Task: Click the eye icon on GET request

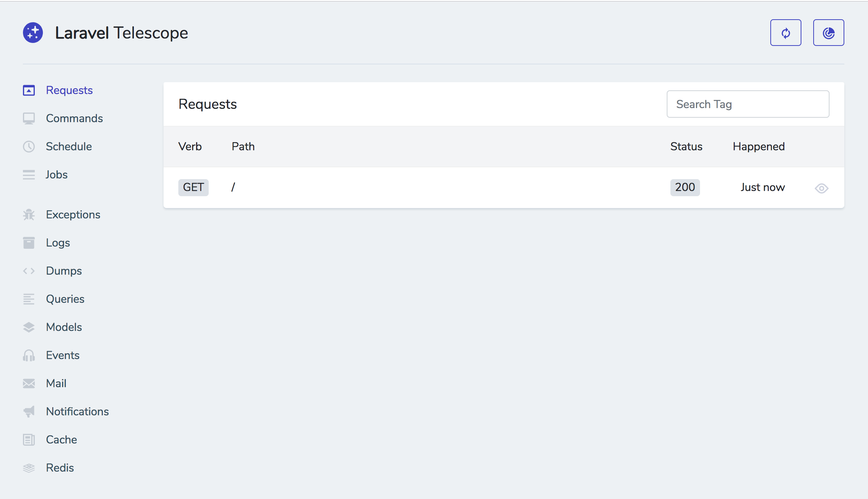Action: pyautogui.click(x=821, y=188)
